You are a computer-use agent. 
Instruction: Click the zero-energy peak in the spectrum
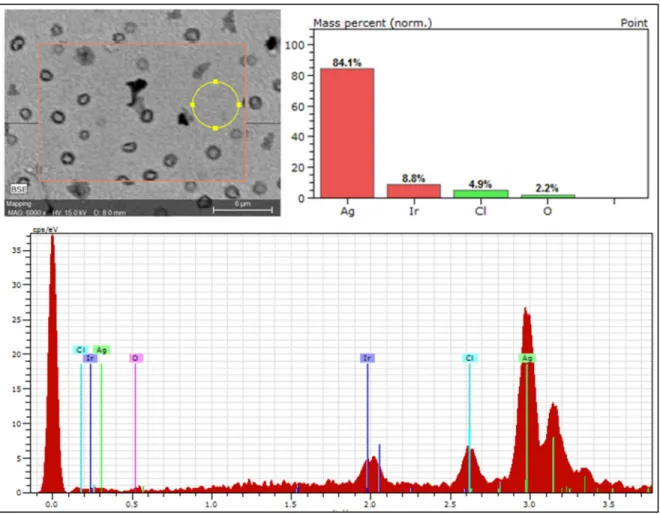point(52,362)
